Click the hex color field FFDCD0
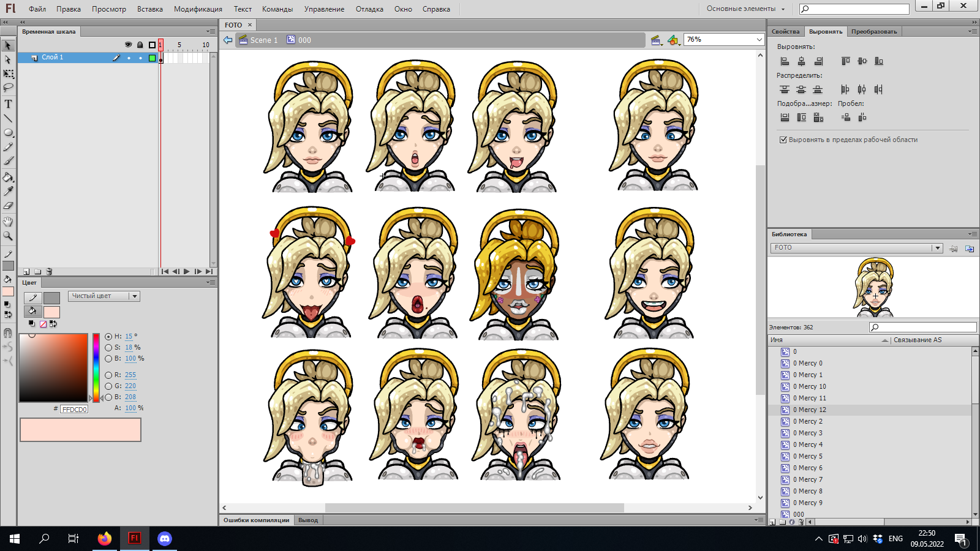This screenshot has width=980, height=551. 74,409
